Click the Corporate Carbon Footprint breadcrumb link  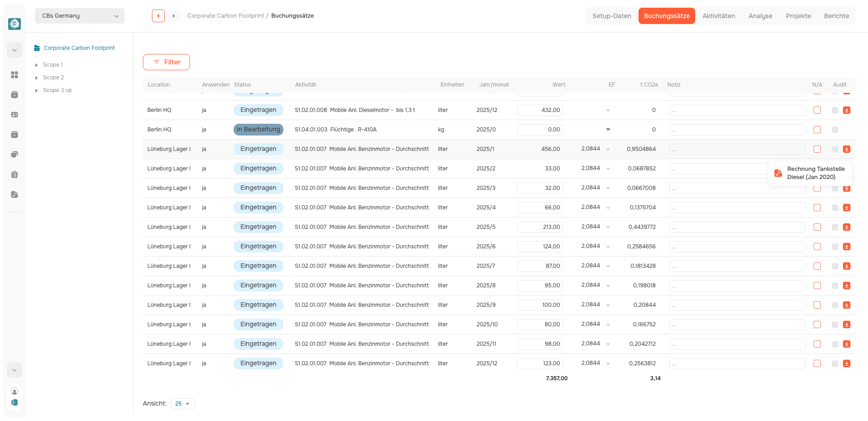point(225,16)
